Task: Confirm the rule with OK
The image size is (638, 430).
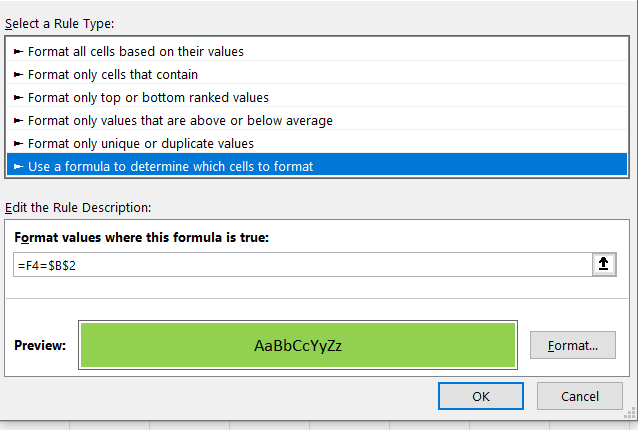Action: tap(481, 396)
